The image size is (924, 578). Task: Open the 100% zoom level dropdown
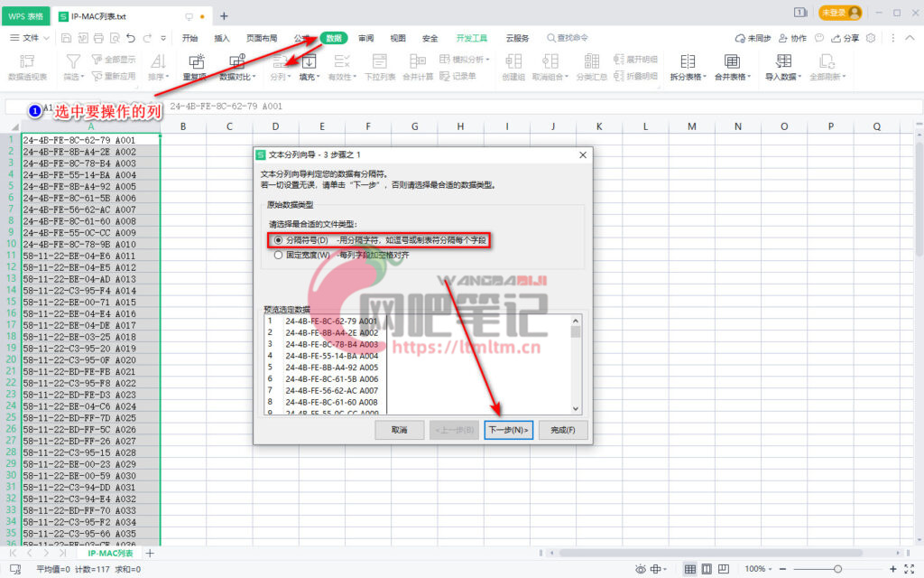758,569
